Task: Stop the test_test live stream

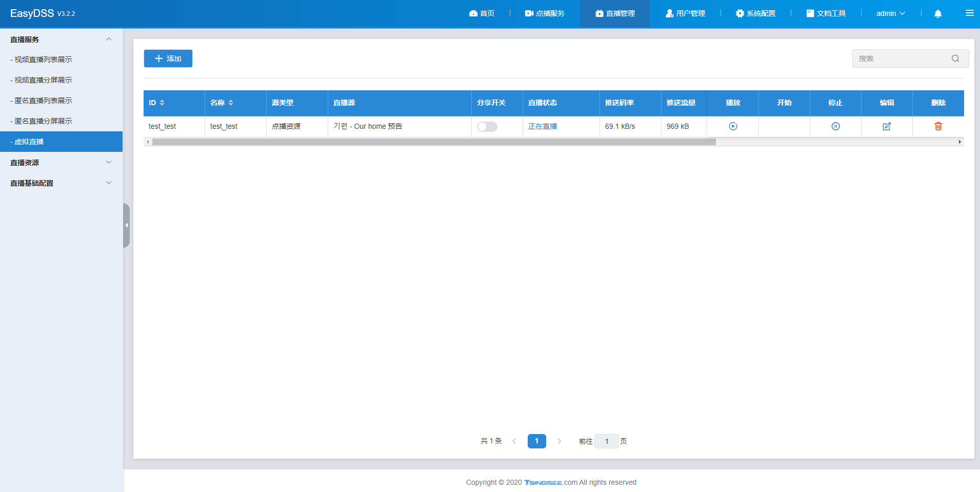Action: pyautogui.click(x=835, y=126)
